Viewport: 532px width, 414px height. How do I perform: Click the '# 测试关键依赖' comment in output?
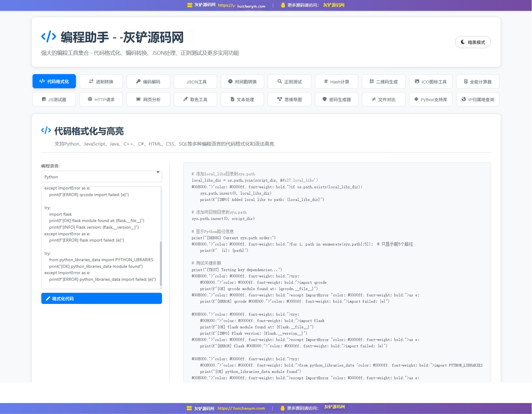(206, 263)
